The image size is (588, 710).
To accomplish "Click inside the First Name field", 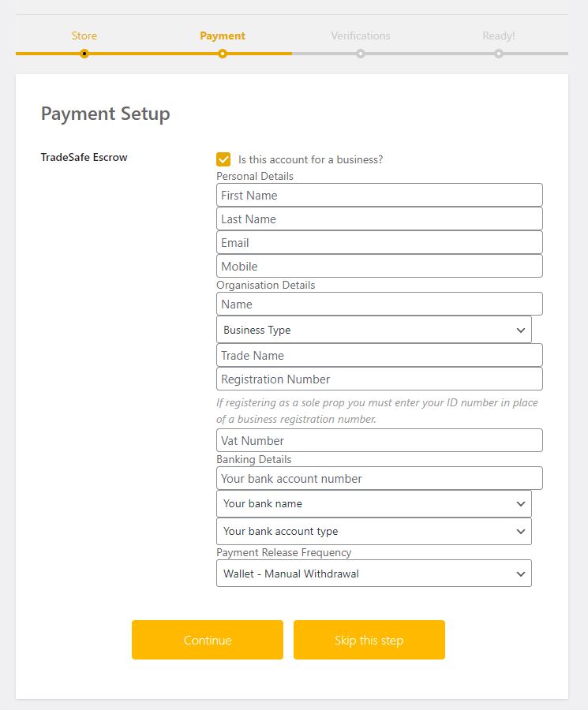I will coord(379,195).
